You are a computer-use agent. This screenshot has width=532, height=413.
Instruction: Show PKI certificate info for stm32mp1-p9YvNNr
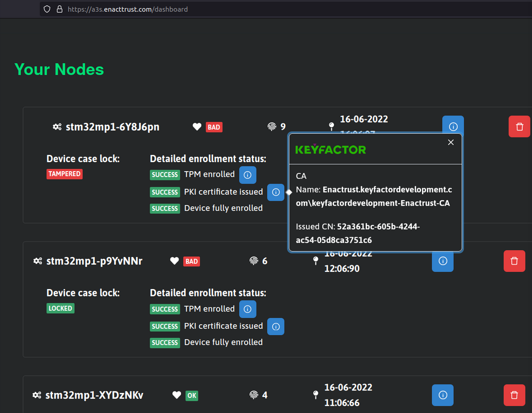[x=275, y=327]
